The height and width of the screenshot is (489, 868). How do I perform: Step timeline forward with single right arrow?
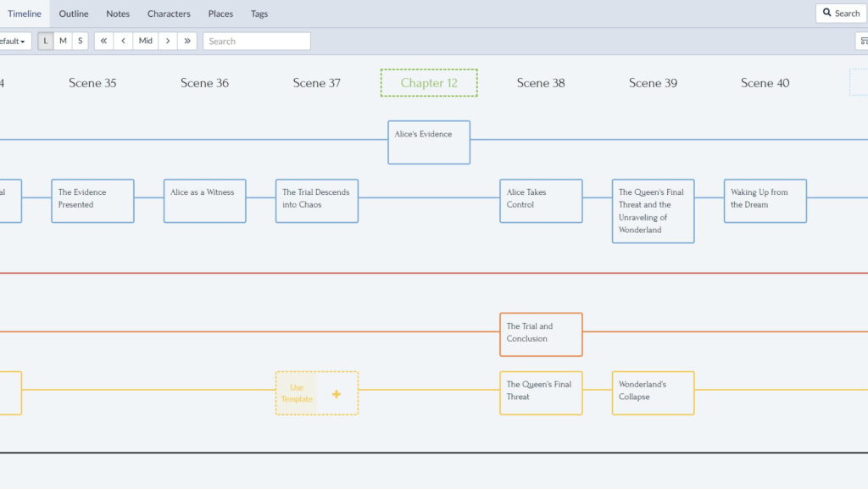point(168,41)
